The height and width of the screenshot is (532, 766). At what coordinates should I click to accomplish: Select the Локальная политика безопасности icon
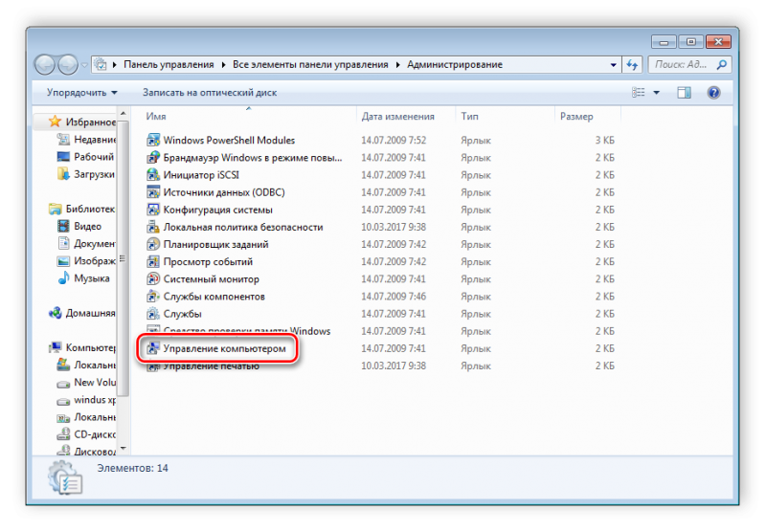pyautogui.click(x=153, y=227)
